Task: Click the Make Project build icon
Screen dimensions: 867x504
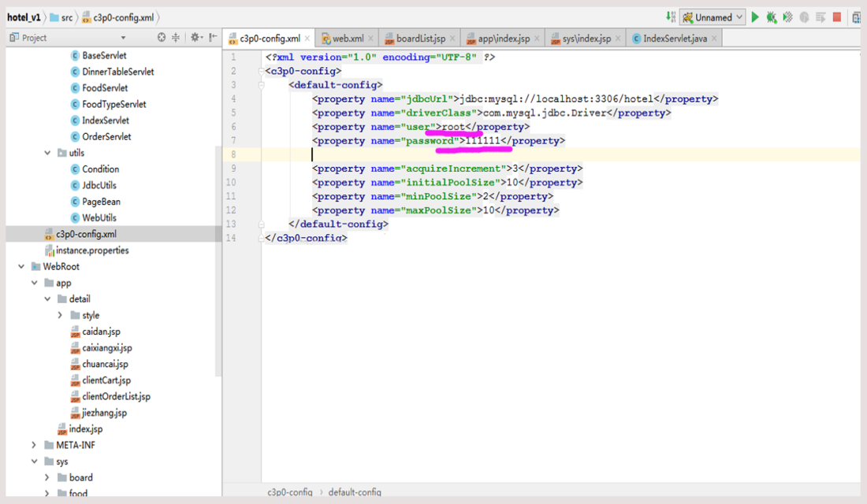Action: (671, 17)
